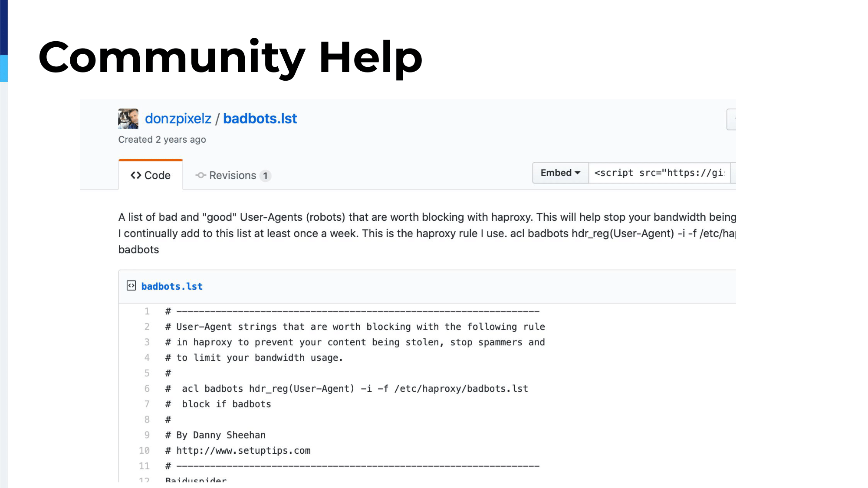868x488 pixels.
Task: Select line number 10
Action: tap(145, 450)
